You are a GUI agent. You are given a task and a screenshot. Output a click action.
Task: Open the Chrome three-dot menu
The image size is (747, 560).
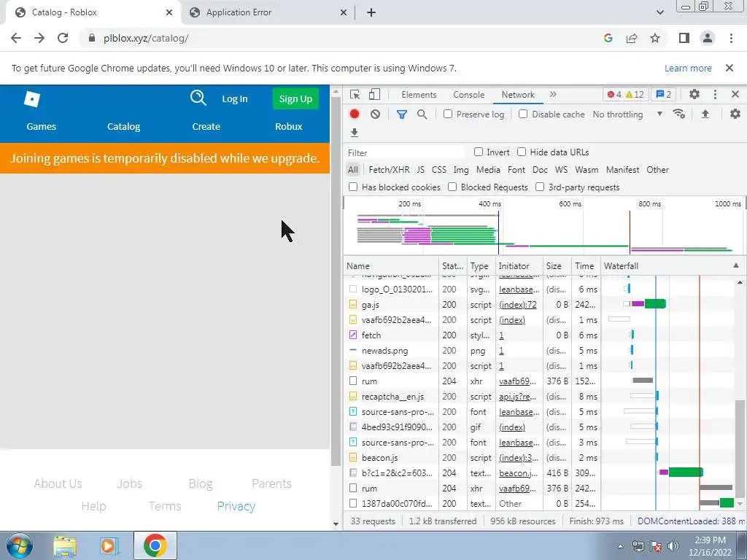coord(731,38)
